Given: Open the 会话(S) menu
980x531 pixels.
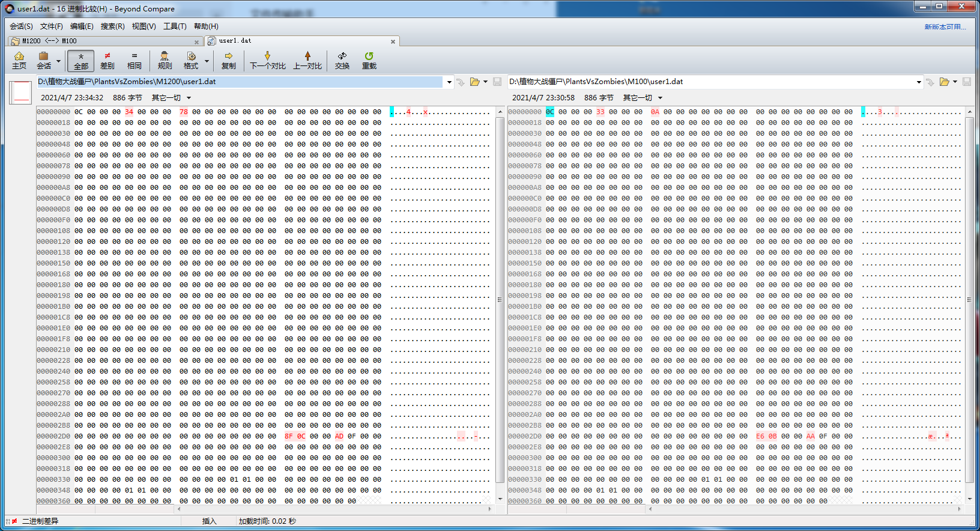Looking at the screenshot, I should [x=21, y=26].
